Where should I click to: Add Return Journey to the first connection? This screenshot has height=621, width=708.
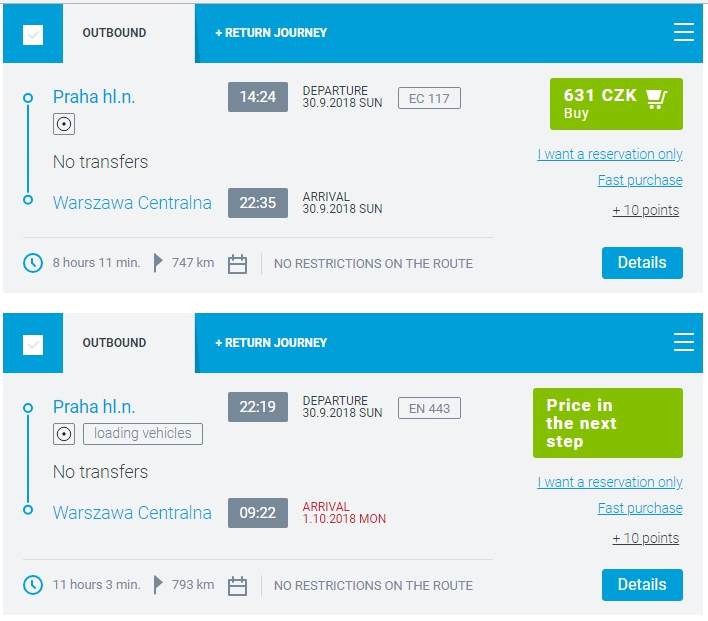coord(271,33)
